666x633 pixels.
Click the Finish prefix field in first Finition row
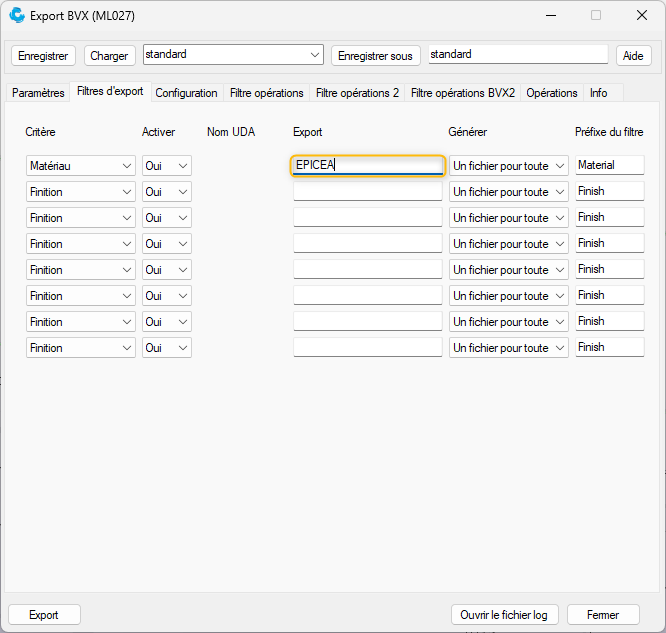(x=610, y=191)
